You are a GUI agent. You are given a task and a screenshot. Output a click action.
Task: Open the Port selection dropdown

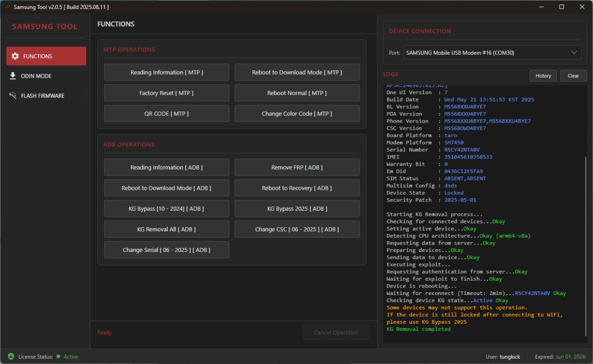(x=486, y=53)
